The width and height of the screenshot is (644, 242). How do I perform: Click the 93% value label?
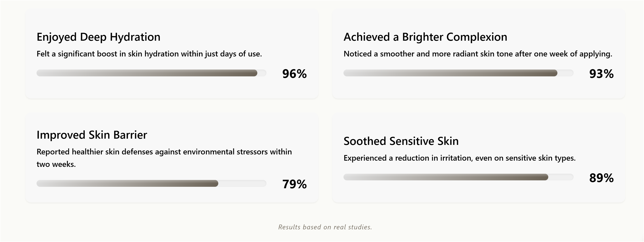coord(601,74)
